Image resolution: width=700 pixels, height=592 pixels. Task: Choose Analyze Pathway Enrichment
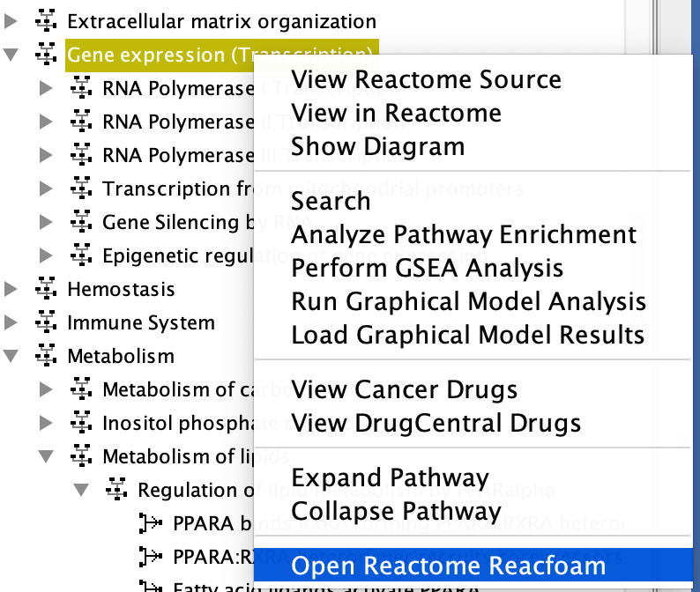point(473,234)
